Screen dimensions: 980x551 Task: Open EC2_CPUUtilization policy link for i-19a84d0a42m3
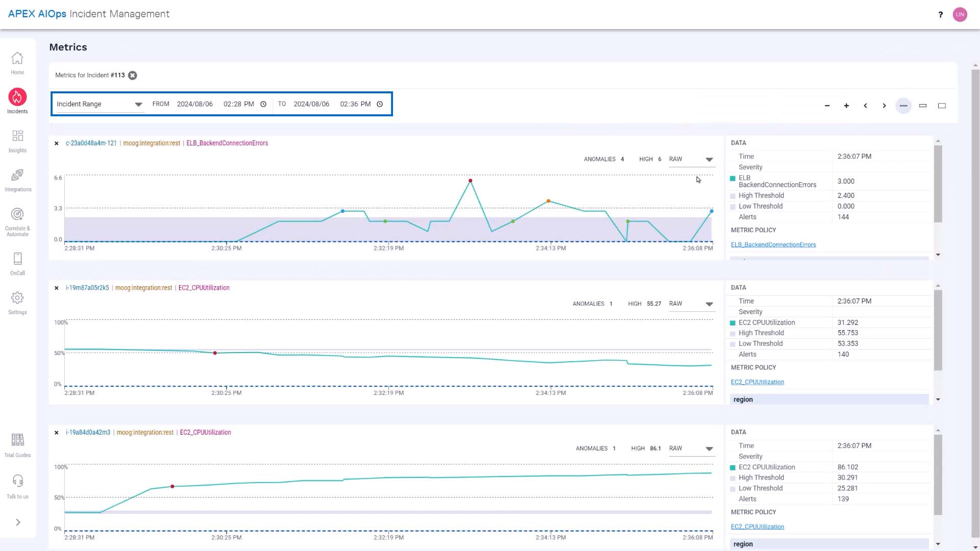757,527
